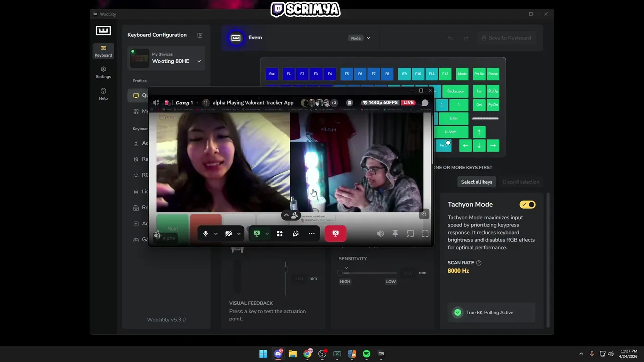
Task: Select the F12 key on keyboard layout
Action: [445, 74]
